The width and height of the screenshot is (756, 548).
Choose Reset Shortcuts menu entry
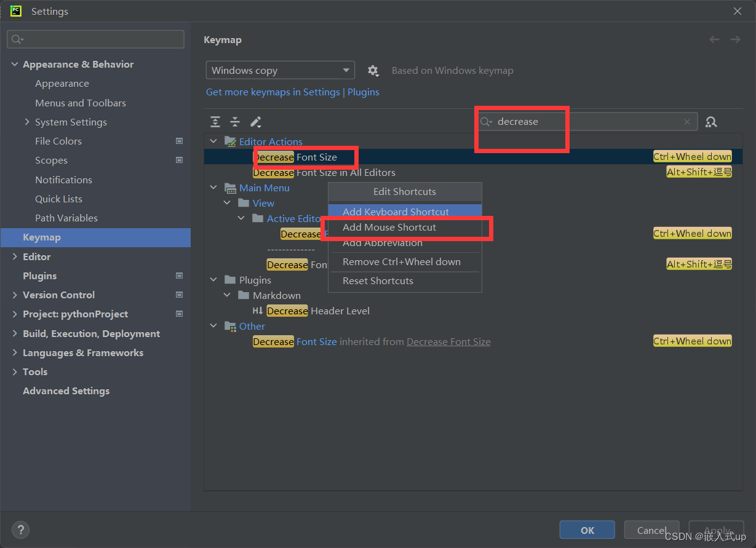pos(405,280)
